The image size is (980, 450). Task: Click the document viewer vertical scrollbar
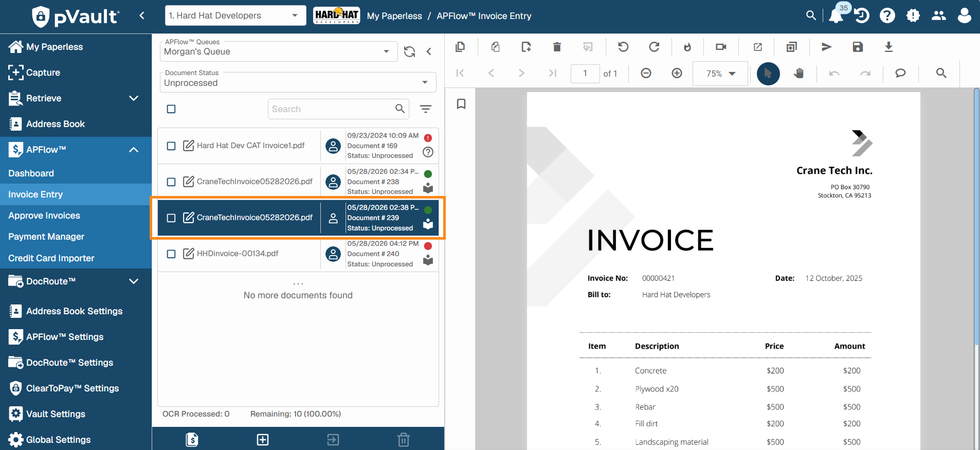pyautogui.click(x=976, y=216)
